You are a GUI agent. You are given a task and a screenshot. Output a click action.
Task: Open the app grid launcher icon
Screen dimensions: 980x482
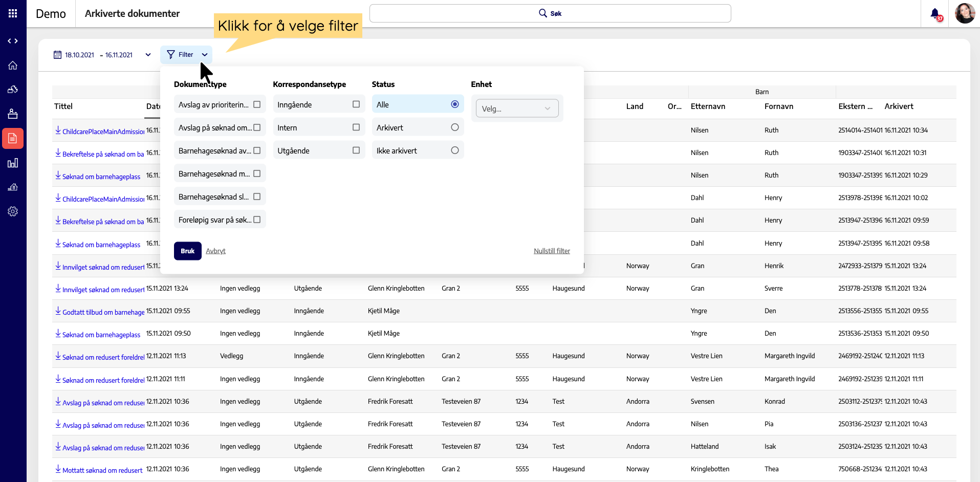click(13, 13)
